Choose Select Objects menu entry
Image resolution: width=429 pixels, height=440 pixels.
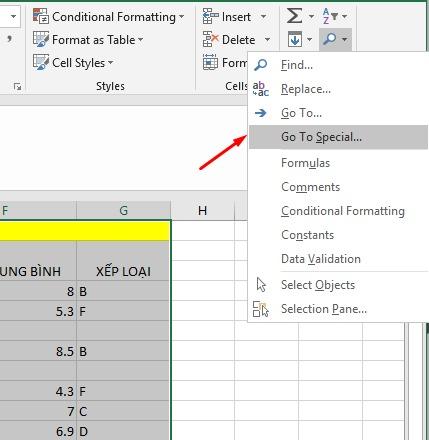click(x=338, y=285)
